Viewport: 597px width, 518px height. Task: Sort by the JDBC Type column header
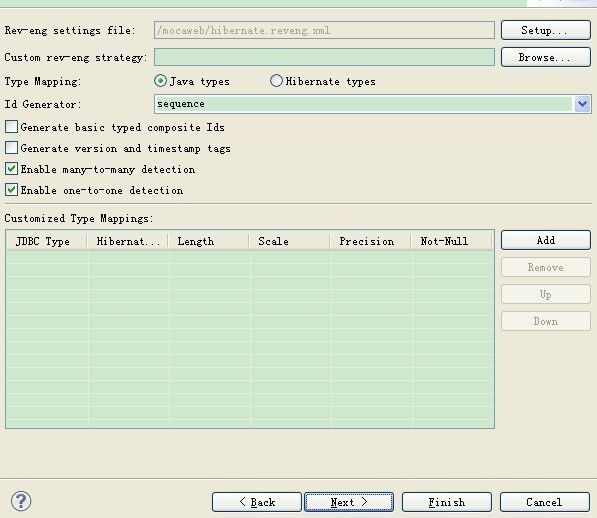47,241
